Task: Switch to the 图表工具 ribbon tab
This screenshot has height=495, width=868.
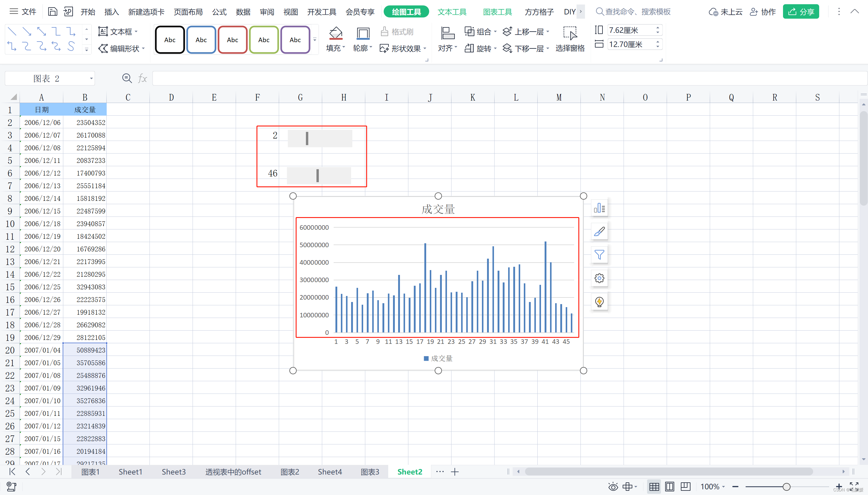Action: pos(498,12)
